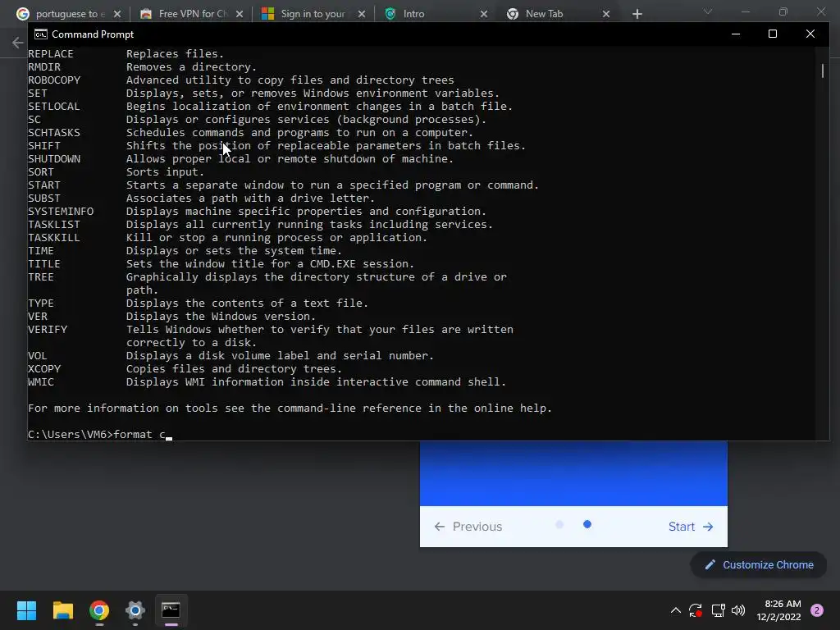Click the Start link in intro card
Viewport: 840px width, 630px height.
691,527
